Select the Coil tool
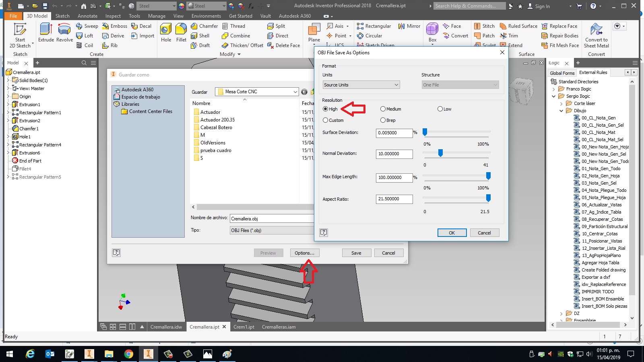The image size is (644, 362). (x=85, y=45)
